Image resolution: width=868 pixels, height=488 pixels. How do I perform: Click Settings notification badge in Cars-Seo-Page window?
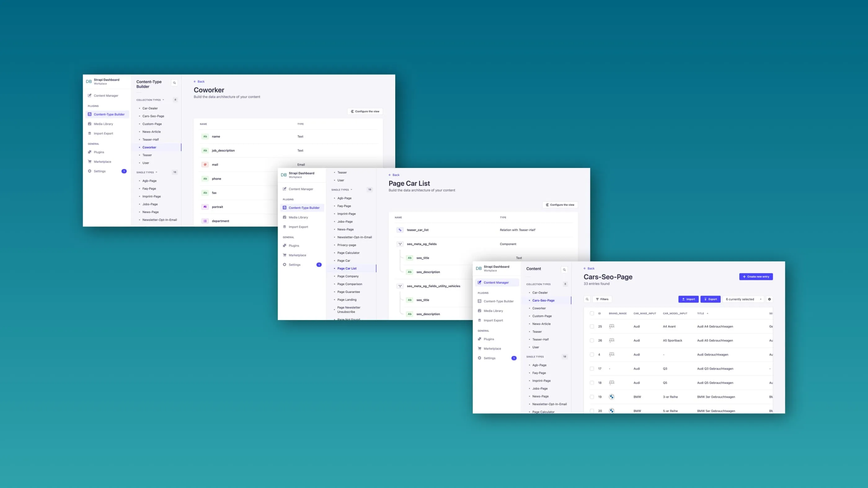click(x=514, y=358)
